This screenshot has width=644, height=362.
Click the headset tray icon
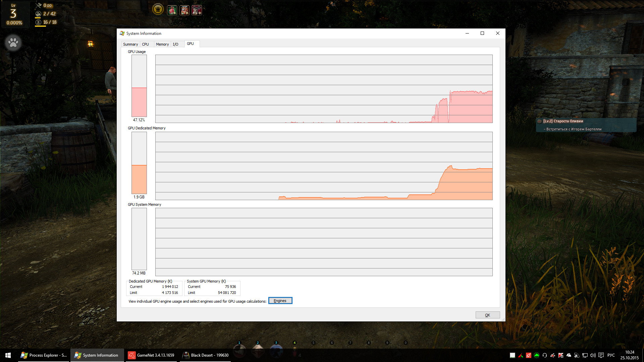(x=545, y=355)
